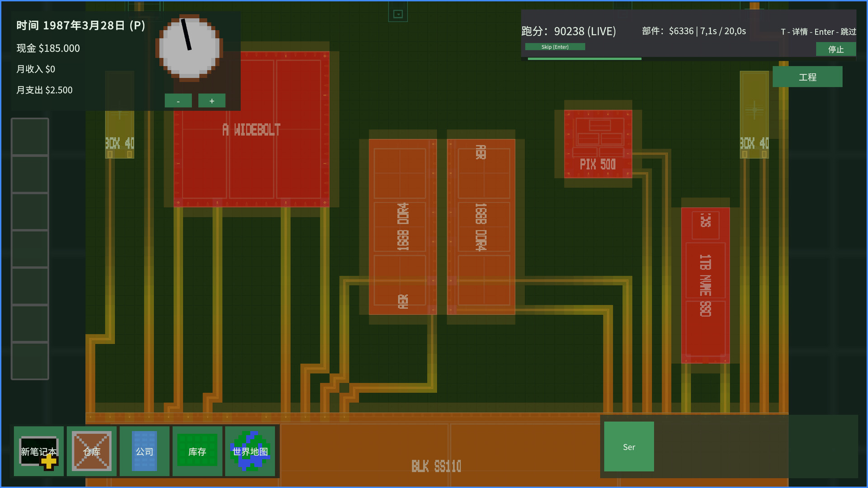Open the 仓库 warehouse crate icon
The width and height of the screenshot is (868, 488).
point(92,451)
